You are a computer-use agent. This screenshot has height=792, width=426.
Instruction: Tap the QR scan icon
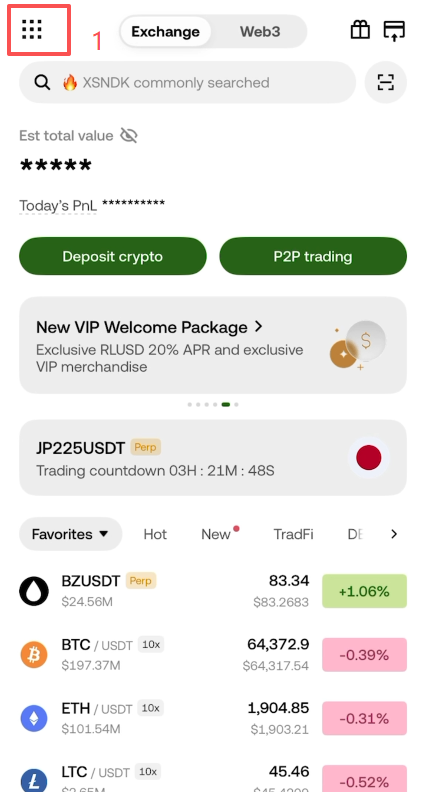pyautogui.click(x=386, y=82)
